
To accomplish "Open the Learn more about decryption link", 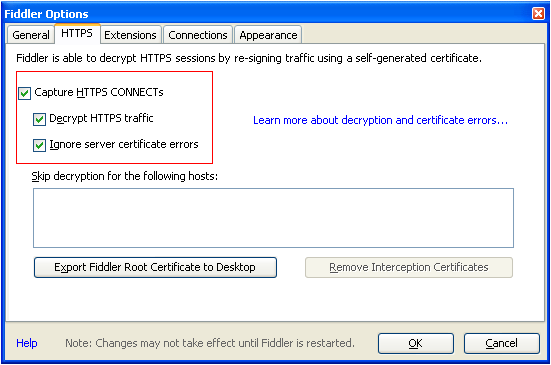I will point(380,120).
